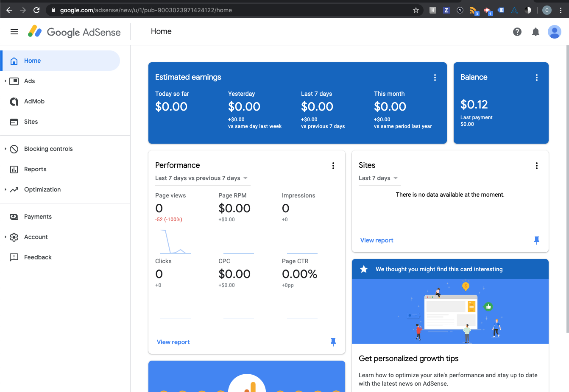
Task: Expand the Account sidebar section
Action: (x=36, y=237)
